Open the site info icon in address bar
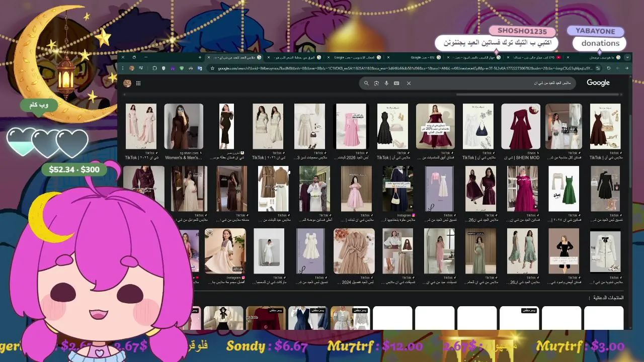This screenshot has height=362, width=644. click(x=598, y=68)
